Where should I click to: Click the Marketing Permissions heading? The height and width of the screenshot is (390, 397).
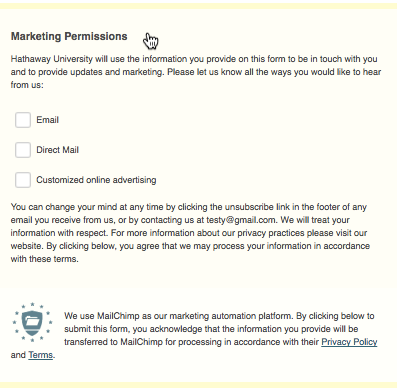[x=69, y=36]
